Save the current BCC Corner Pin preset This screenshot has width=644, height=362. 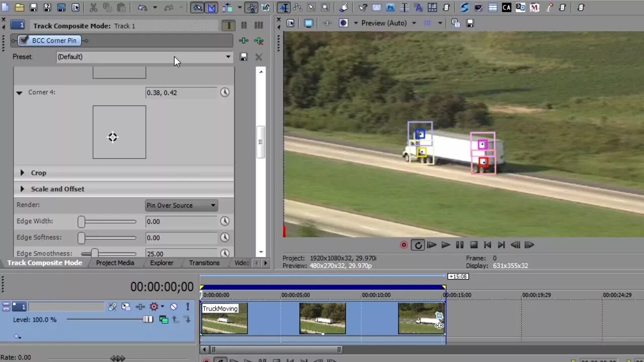[244, 57]
